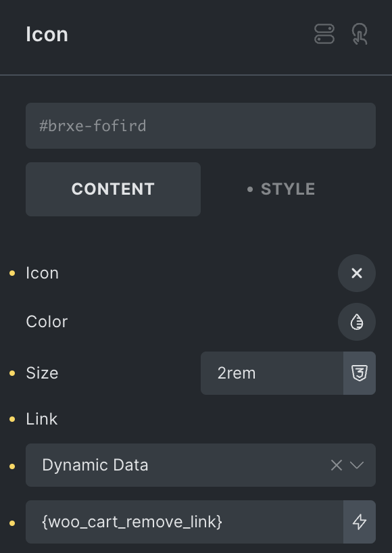Open the CSS variable picker beside Size
Image resolution: width=392 pixels, height=553 pixels.
coord(360,373)
